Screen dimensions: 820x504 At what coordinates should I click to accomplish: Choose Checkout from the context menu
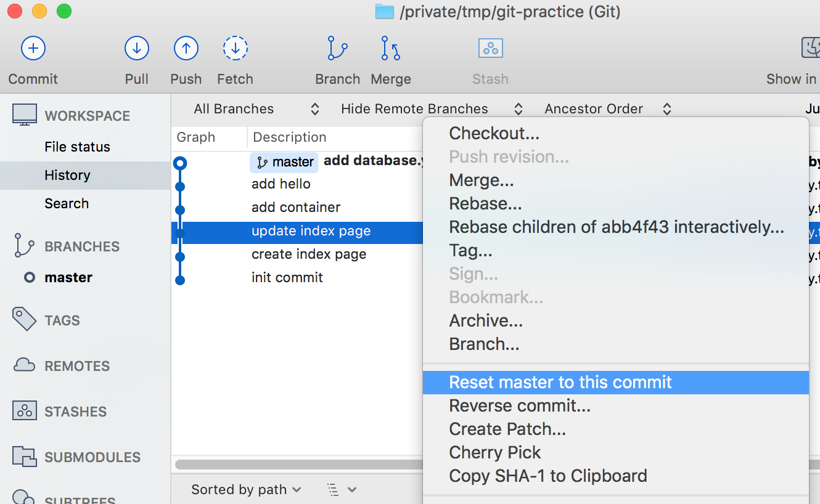494,132
